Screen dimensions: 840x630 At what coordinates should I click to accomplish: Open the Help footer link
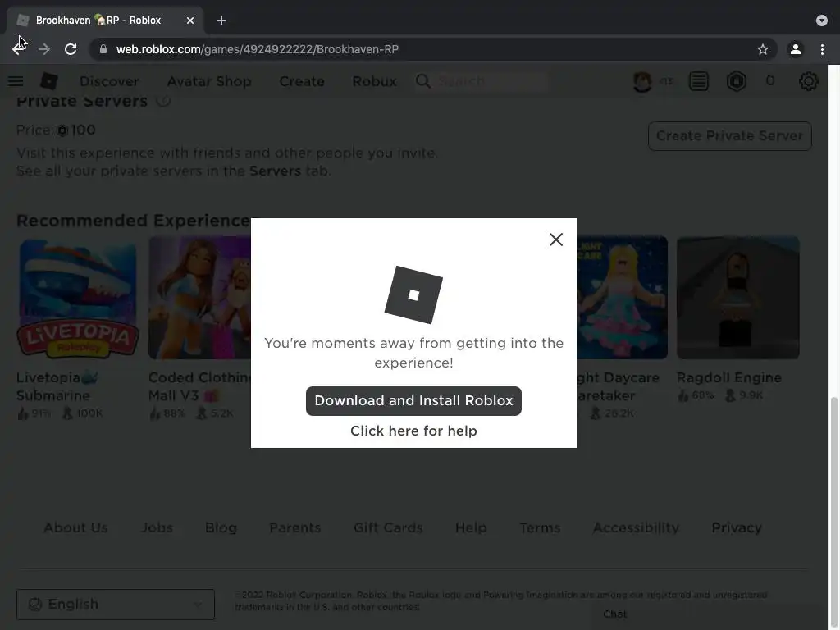tap(471, 527)
